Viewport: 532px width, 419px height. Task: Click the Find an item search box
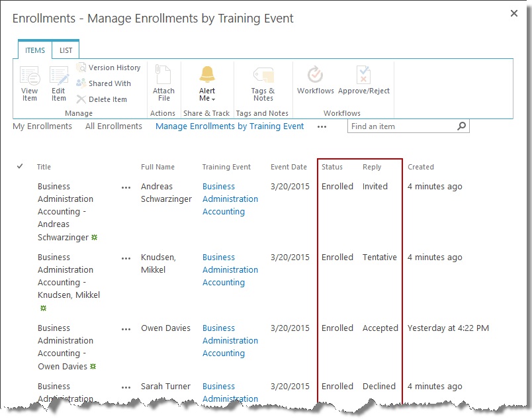401,126
